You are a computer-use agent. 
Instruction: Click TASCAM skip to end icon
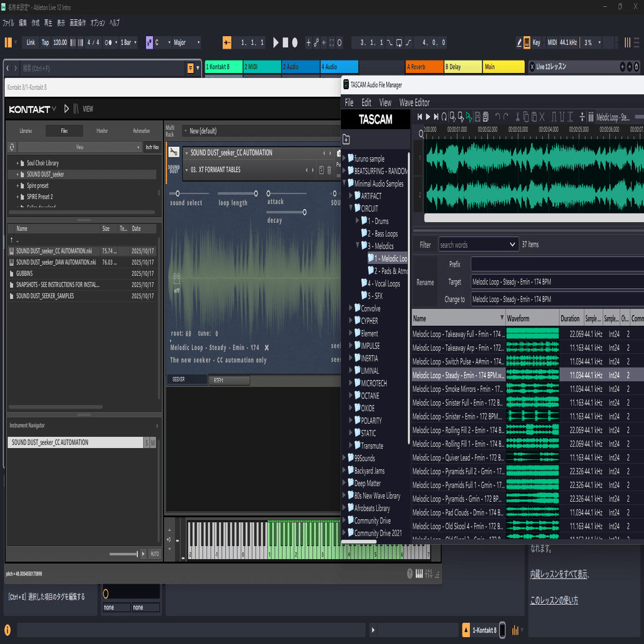click(x=436, y=117)
